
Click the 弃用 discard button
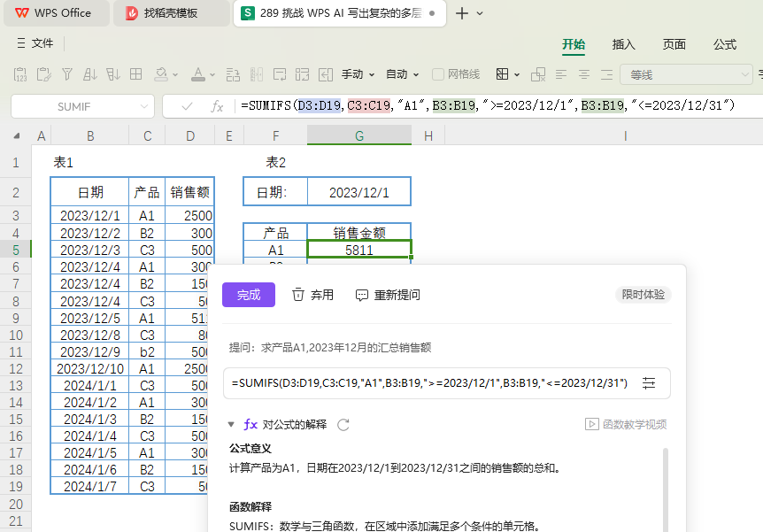(x=312, y=295)
